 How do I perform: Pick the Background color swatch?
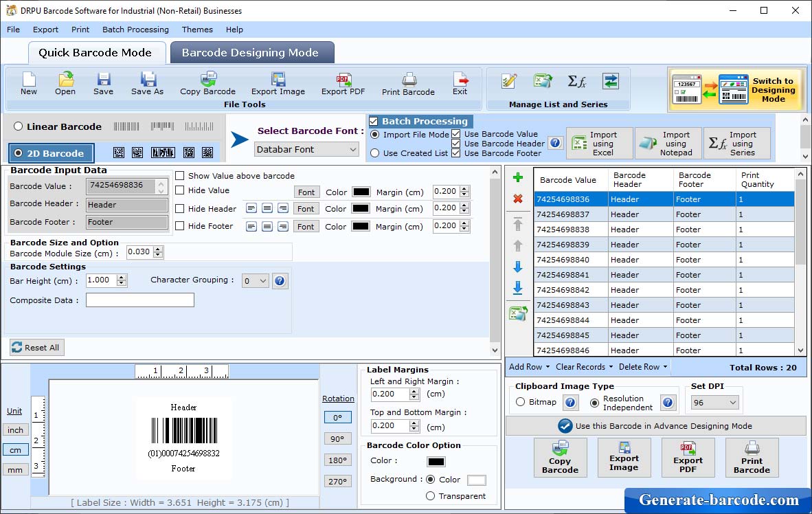pos(477,480)
